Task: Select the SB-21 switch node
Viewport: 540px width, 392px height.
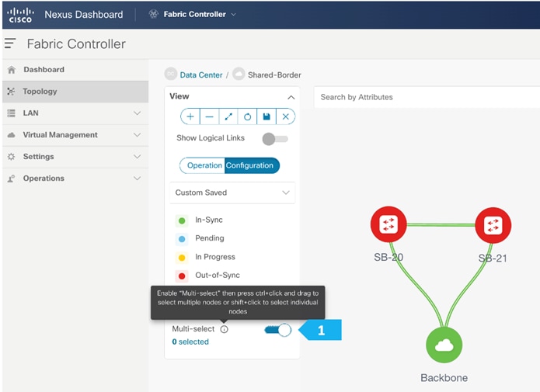Action: pyautogui.click(x=493, y=225)
